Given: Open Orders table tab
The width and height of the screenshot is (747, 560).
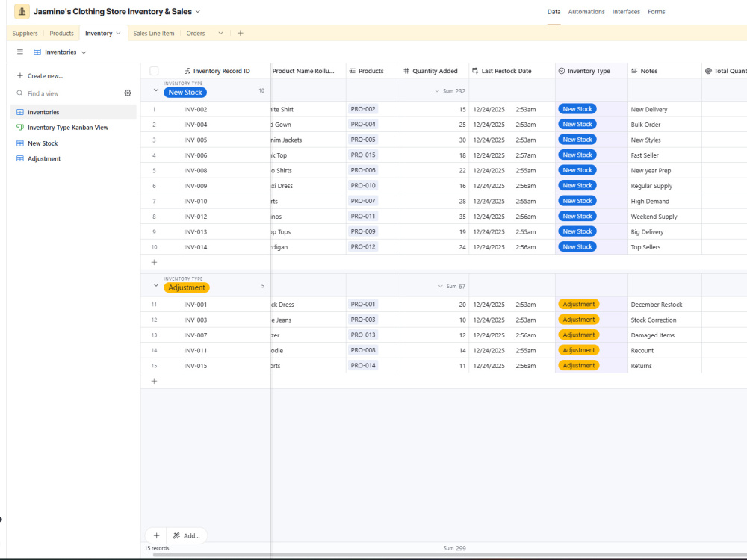Looking at the screenshot, I should coord(195,34).
